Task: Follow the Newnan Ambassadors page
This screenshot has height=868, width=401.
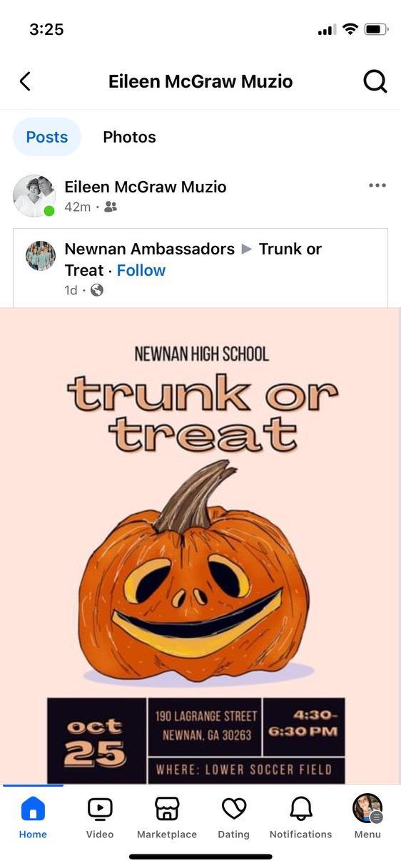Action: click(141, 270)
